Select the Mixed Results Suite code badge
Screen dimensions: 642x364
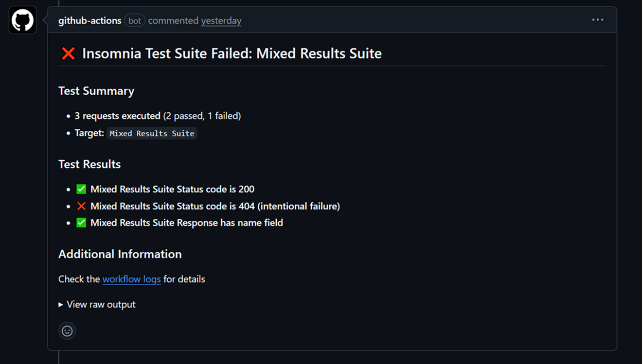pyautogui.click(x=152, y=133)
